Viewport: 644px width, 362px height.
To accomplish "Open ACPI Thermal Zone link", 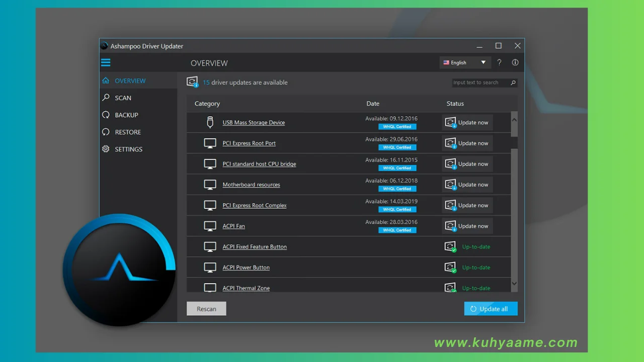I will coord(246,288).
